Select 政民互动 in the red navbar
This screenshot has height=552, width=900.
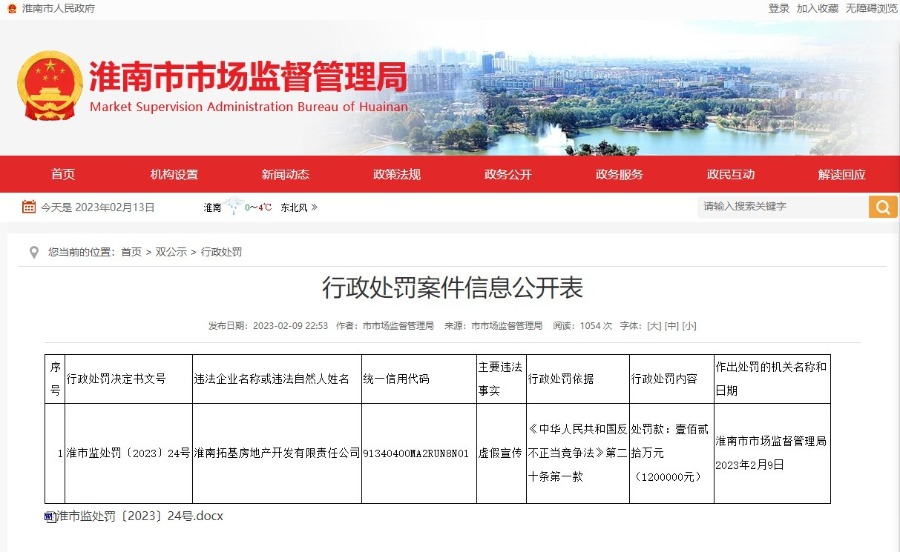point(731,174)
